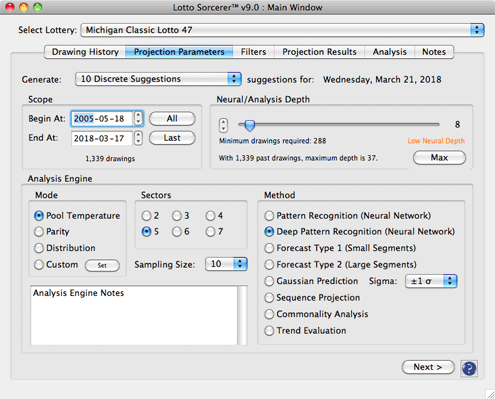Click the 'maximum depth is 37' text
Image resolution: width=495 pixels, height=399 pixels.
click(x=341, y=158)
